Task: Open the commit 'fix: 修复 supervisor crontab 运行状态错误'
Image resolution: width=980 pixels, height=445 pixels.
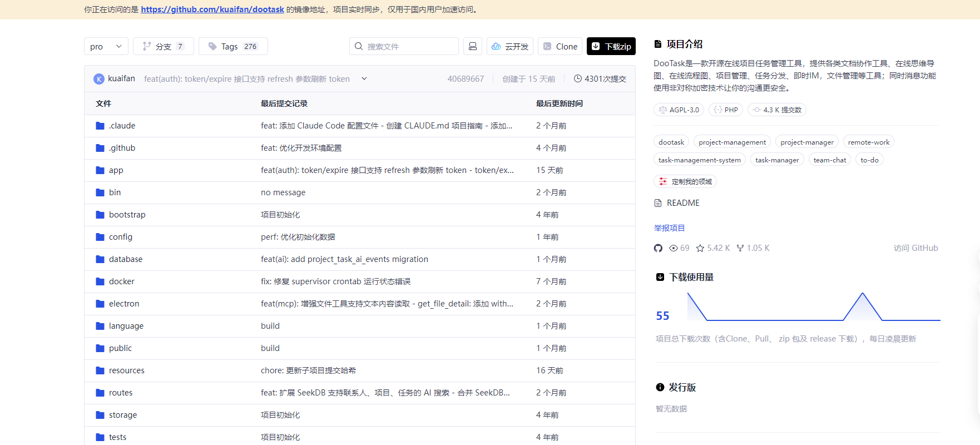Action: pyautogui.click(x=336, y=281)
